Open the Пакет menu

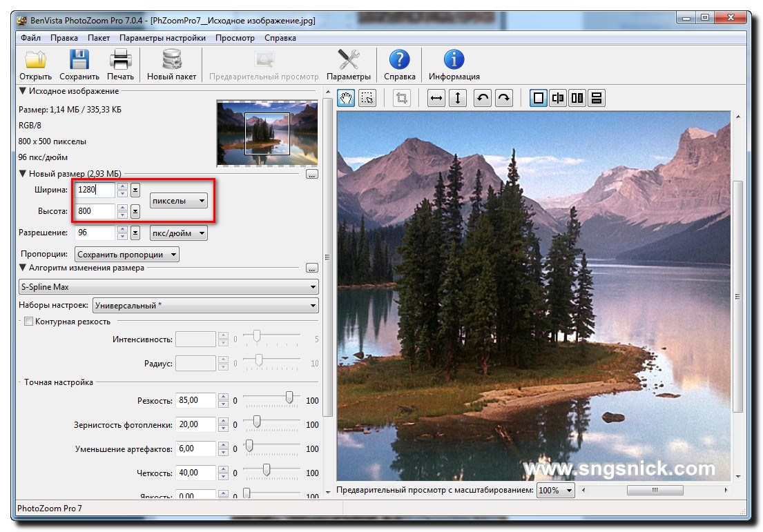point(99,38)
